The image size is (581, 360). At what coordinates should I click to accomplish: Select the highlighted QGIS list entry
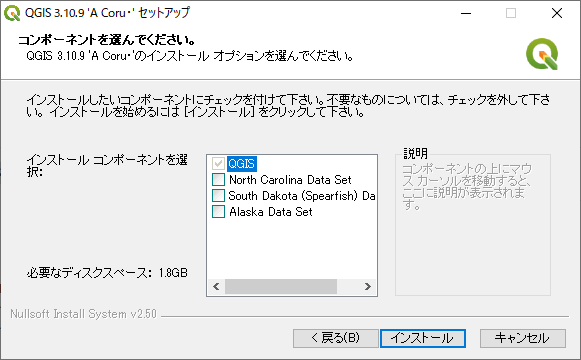coord(242,163)
